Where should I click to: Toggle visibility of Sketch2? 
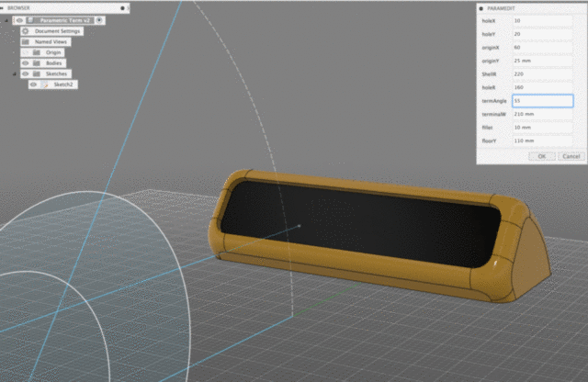pos(33,84)
